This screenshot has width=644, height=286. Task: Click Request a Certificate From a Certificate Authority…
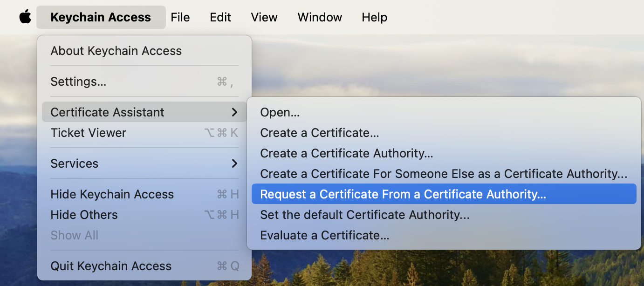[x=403, y=194]
